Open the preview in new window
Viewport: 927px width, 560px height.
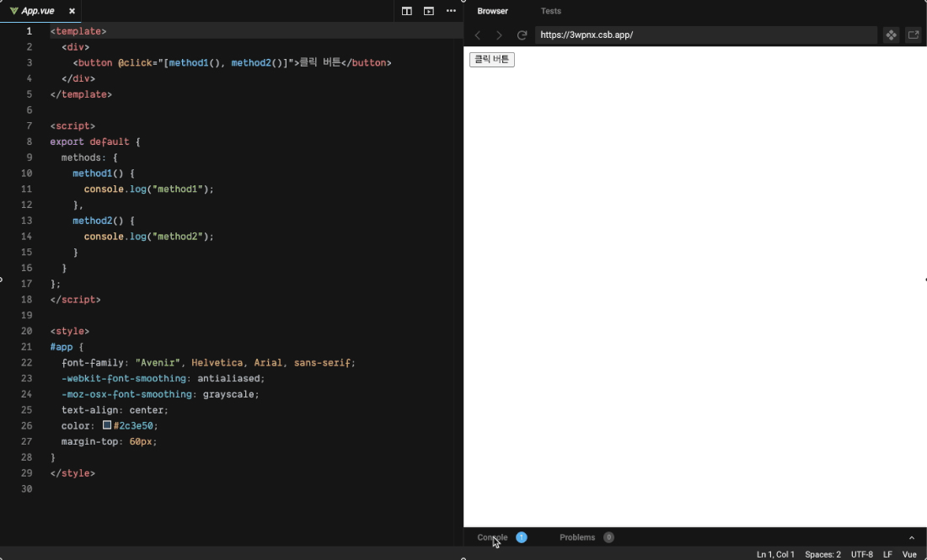click(x=914, y=35)
